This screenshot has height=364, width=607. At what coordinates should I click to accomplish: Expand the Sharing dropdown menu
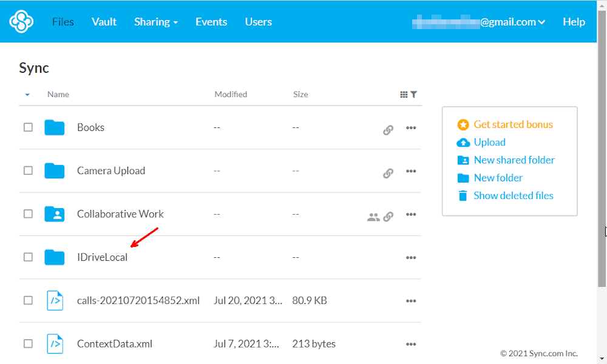(x=156, y=22)
